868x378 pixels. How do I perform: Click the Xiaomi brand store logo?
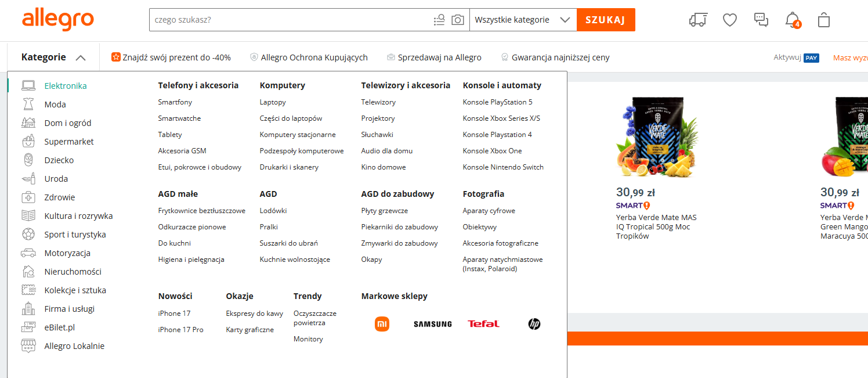pos(382,324)
